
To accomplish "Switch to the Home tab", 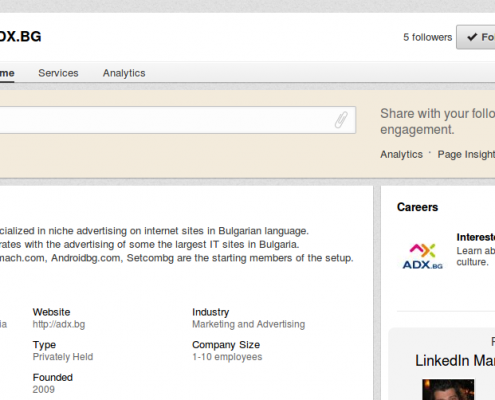I will point(7,73).
